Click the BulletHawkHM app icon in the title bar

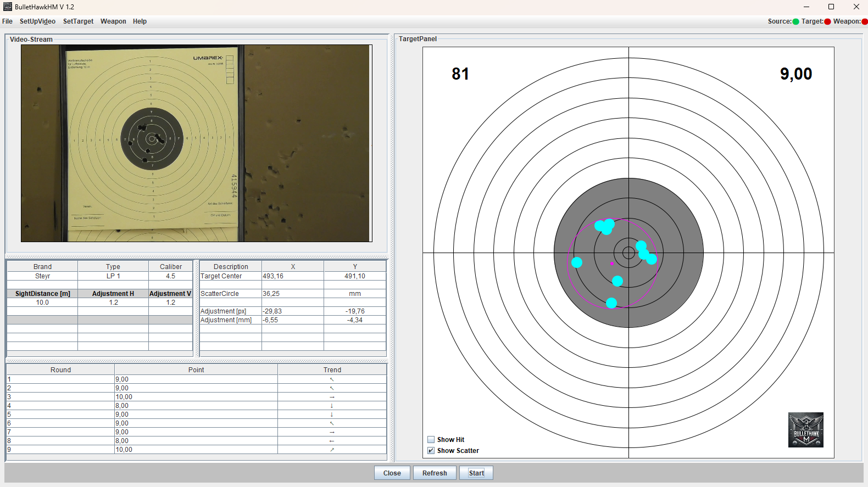[x=8, y=7]
